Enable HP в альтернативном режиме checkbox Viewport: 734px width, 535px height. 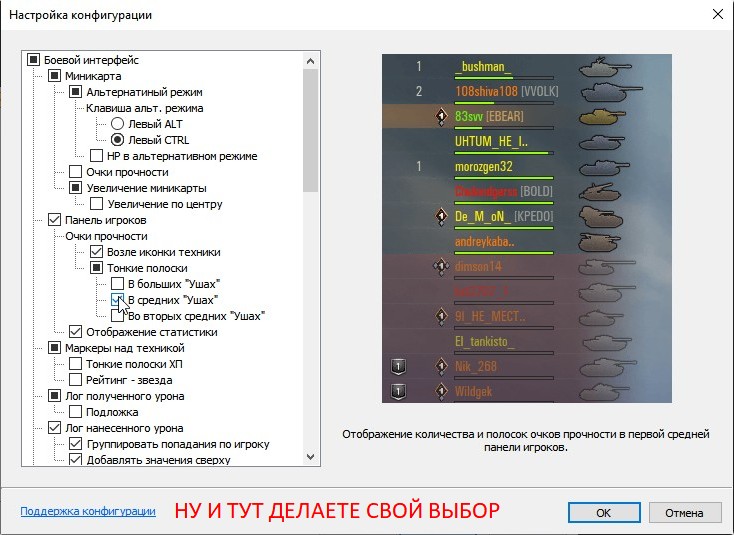tap(97, 156)
